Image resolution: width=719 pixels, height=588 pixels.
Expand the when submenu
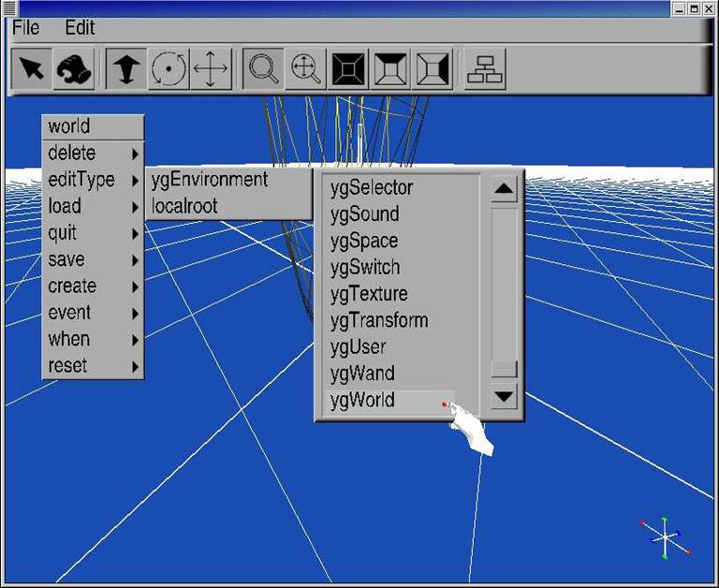[93, 339]
